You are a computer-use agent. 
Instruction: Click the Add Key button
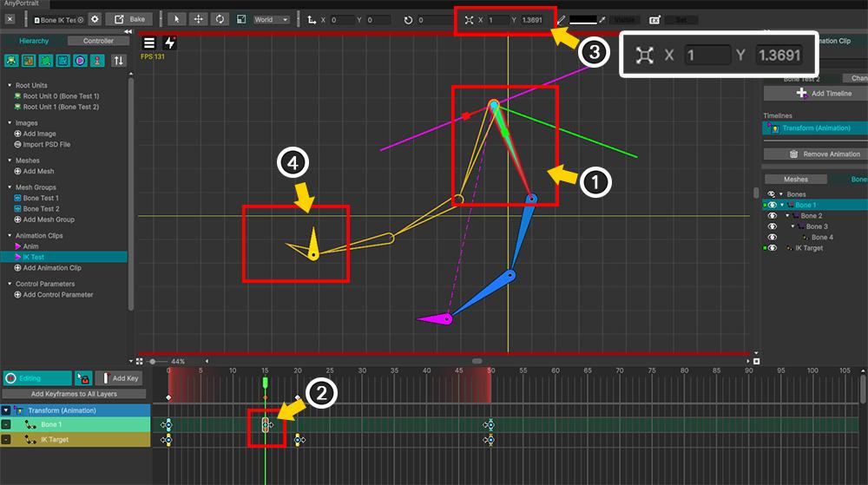[x=119, y=378]
